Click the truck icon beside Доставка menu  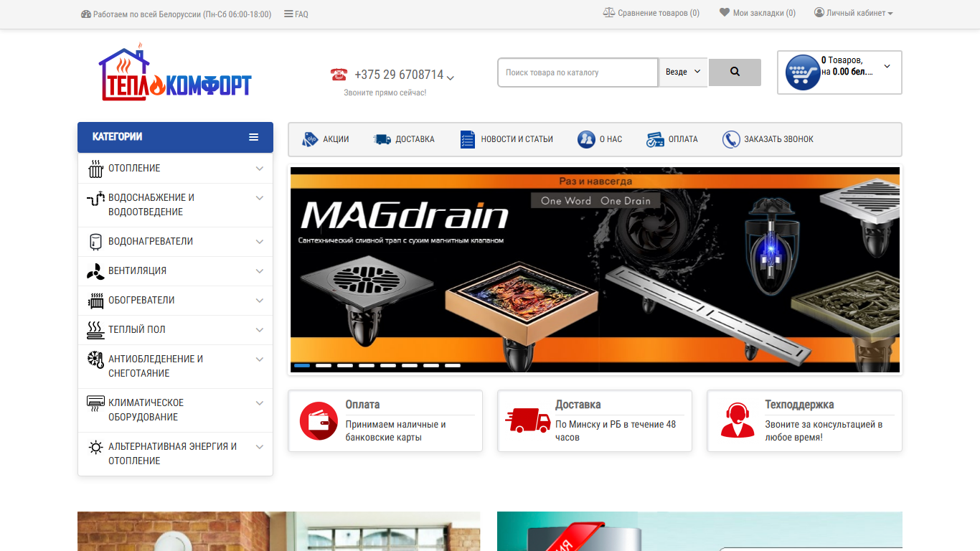coord(382,139)
